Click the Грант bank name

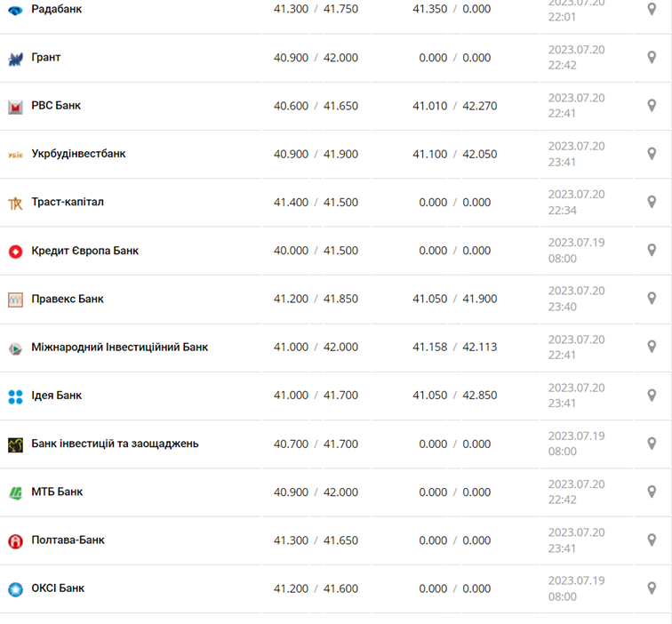46,58
